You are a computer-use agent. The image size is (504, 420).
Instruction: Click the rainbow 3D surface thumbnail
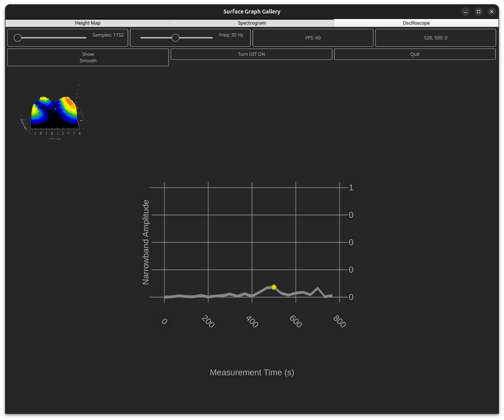click(x=54, y=113)
